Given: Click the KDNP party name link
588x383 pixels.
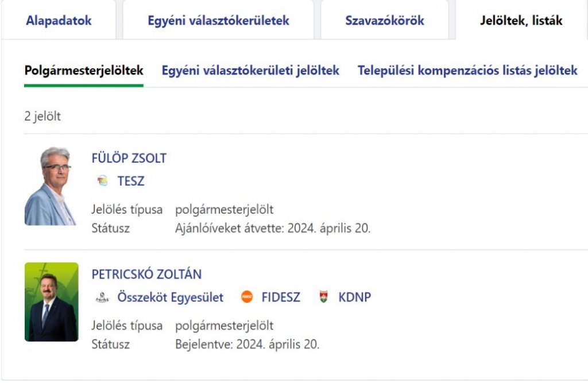Looking at the screenshot, I should pos(354,297).
